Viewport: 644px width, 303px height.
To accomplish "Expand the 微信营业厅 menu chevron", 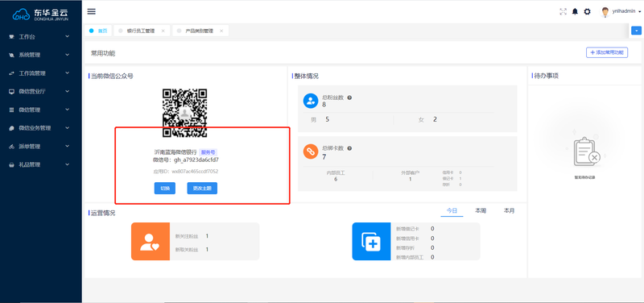I will [x=68, y=91].
